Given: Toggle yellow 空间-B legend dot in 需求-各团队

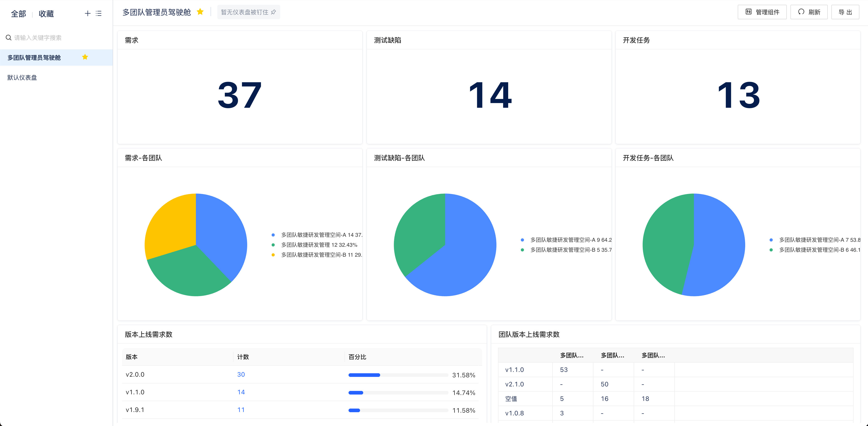Looking at the screenshot, I should [x=273, y=255].
